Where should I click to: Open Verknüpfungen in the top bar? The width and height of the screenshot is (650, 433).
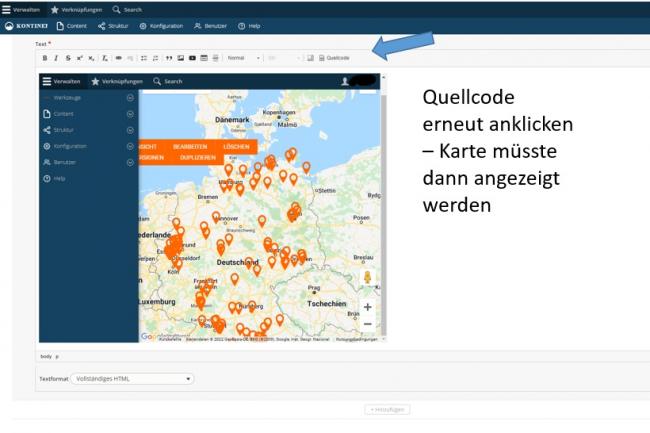coord(76,10)
